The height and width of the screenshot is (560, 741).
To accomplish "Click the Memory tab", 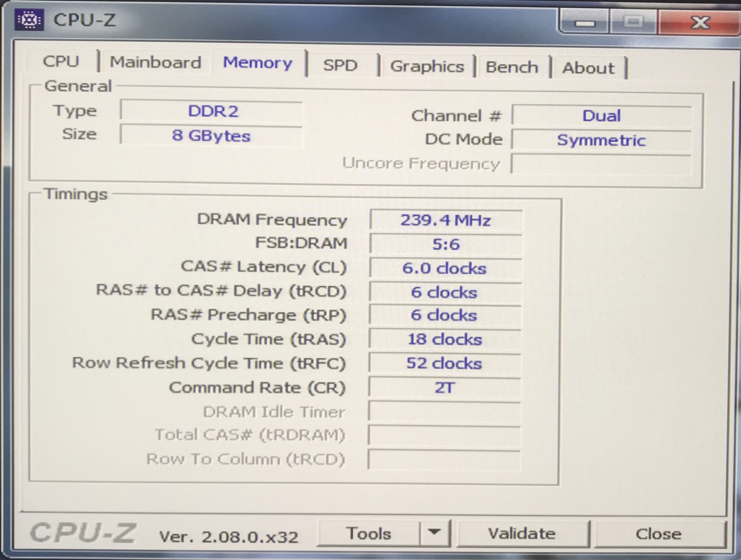I will coord(258,63).
